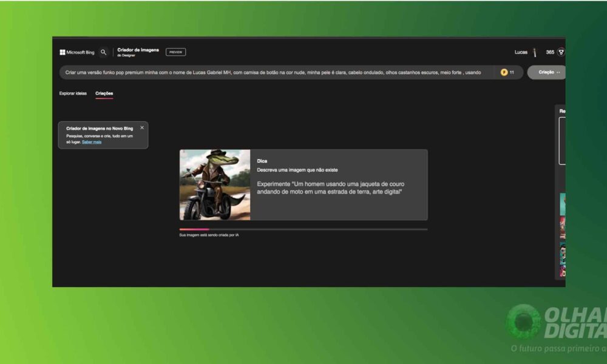Click the Microsoft Bing logo
The height and width of the screenshot is (364, 607).
(77, 52)
